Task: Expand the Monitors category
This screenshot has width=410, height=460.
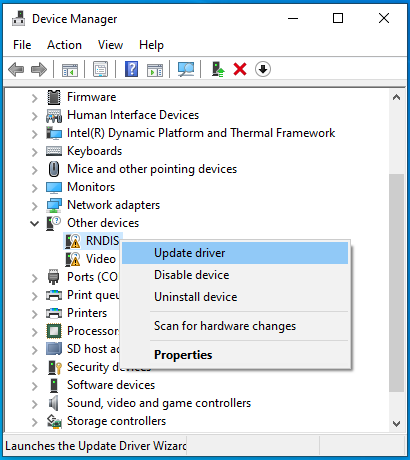Action: click(34, 188)
